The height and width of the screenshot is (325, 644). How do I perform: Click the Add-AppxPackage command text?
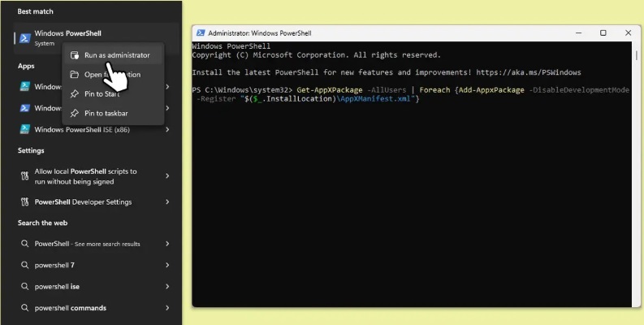pos(491,90)
